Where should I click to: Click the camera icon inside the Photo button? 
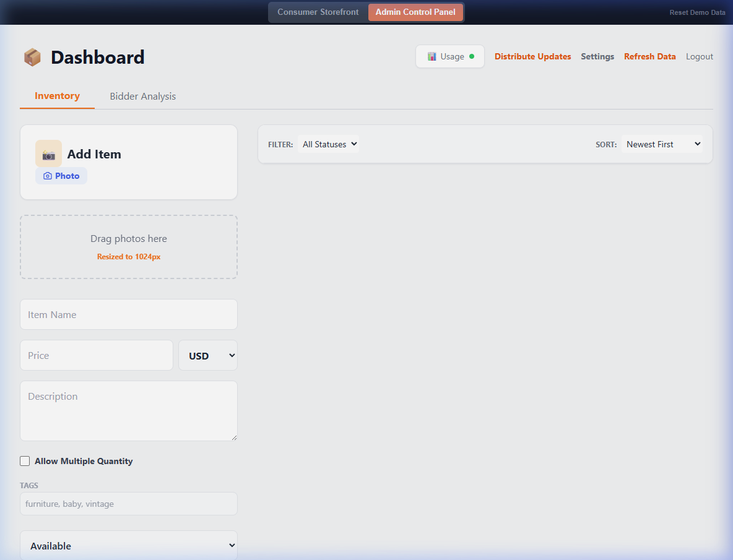(49, 176)
